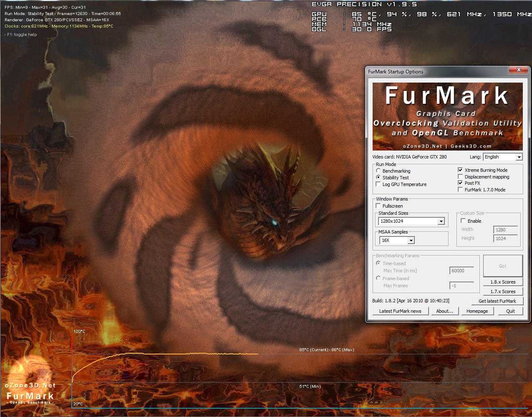Click Get latest FurMark button
The width and height of the screenshot is (532, 417).
tap(497, 301)
